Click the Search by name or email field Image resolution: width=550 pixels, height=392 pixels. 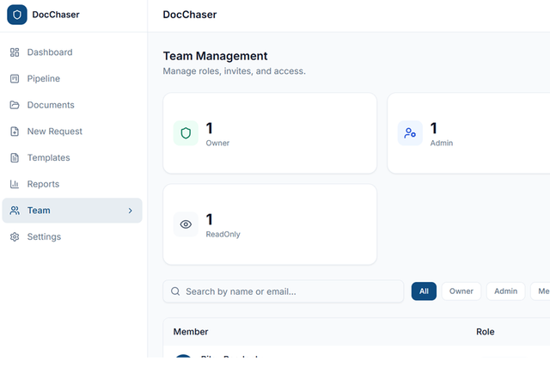point(284,291)
